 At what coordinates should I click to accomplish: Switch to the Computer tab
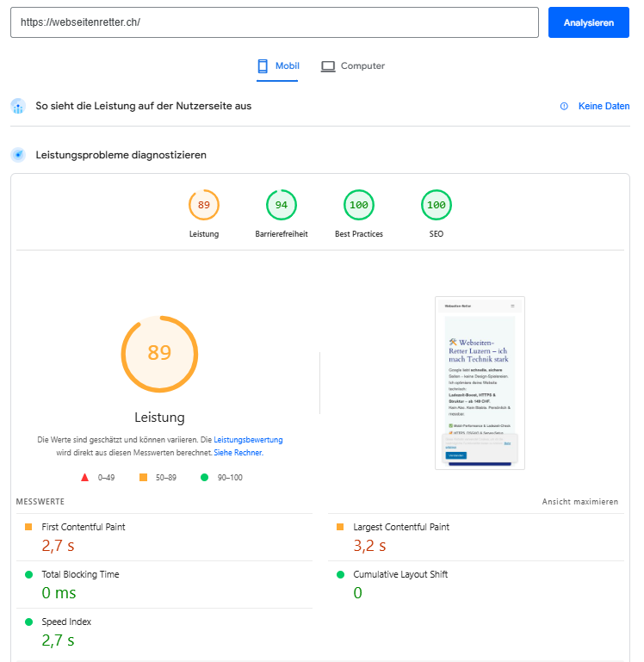[x=353, y=66]
